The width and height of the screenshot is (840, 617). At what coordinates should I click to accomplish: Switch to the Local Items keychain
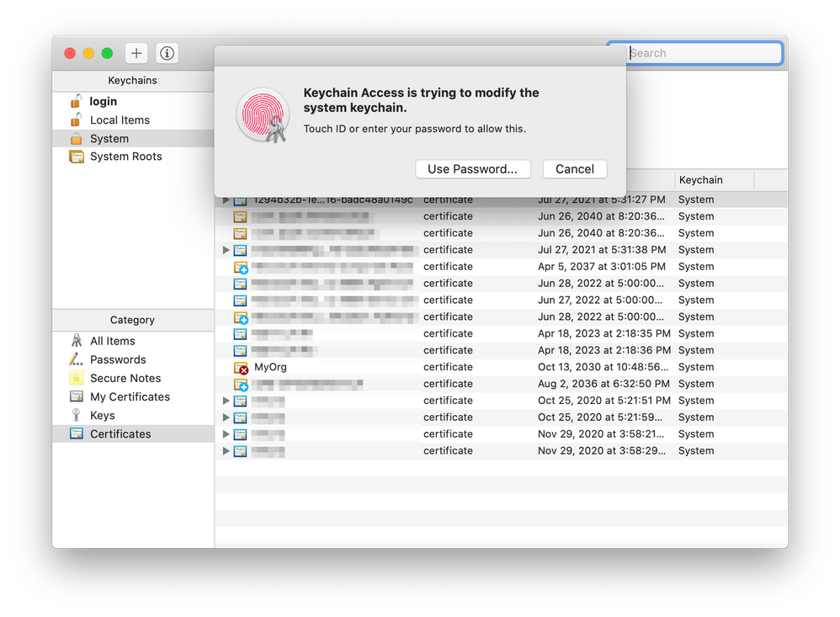coord(119,120)
